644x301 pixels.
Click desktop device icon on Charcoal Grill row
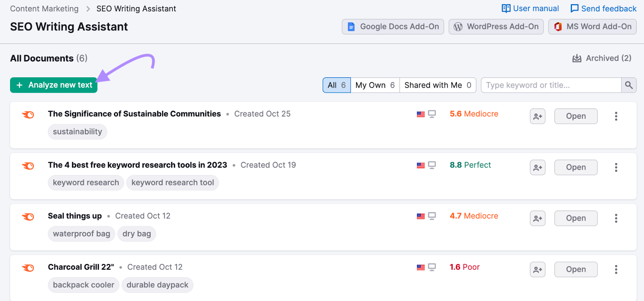pos(432,267)
